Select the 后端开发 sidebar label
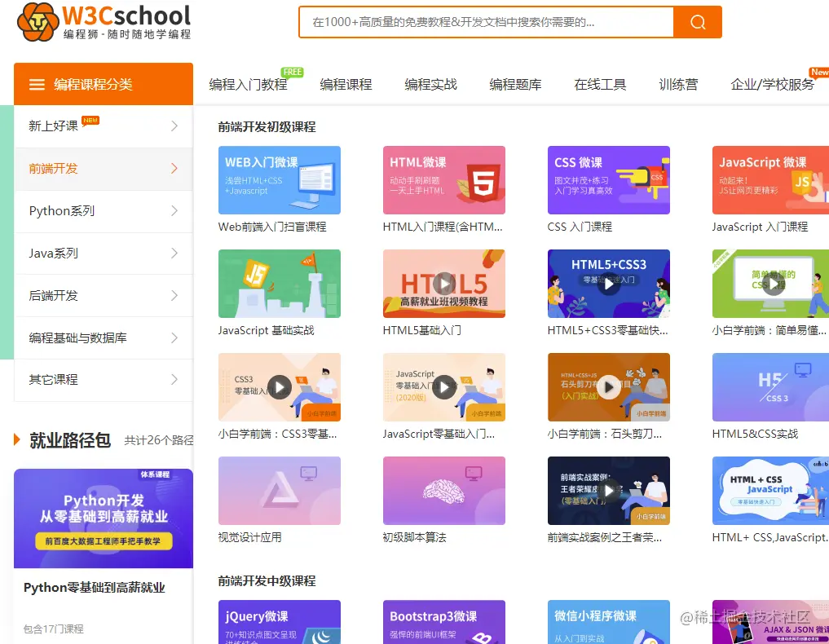Viewport: 829px width, 644px height. point(54,296)
